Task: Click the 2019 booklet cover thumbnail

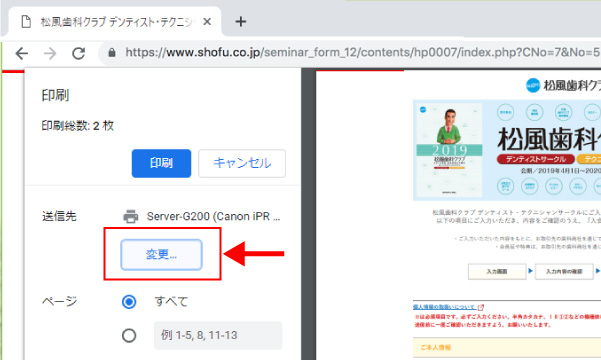Action: click(x=449, y=150)
